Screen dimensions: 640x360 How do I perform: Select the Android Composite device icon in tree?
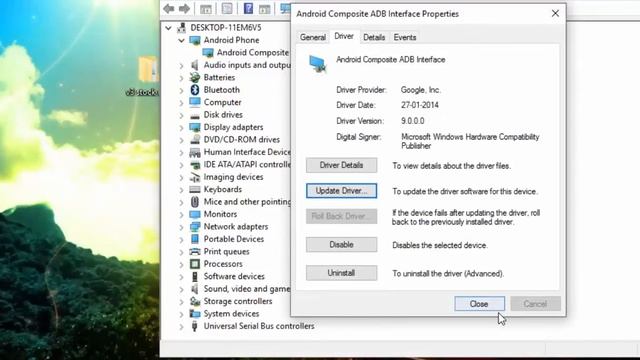(208, 53)
